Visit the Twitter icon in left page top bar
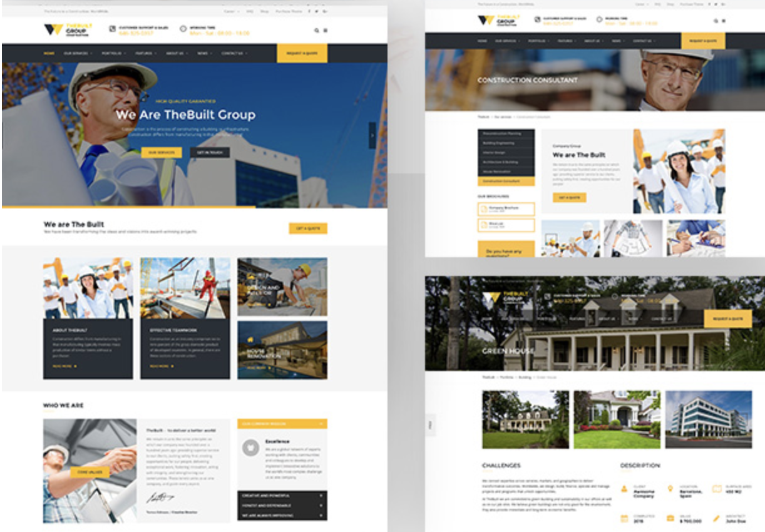The image size is (765, 532). [x=317, y=11]
